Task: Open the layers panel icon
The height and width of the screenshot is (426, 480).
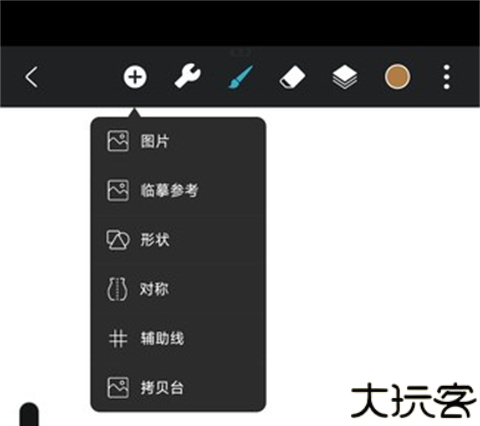Action: pyautogui.click(x=345, y=77)
